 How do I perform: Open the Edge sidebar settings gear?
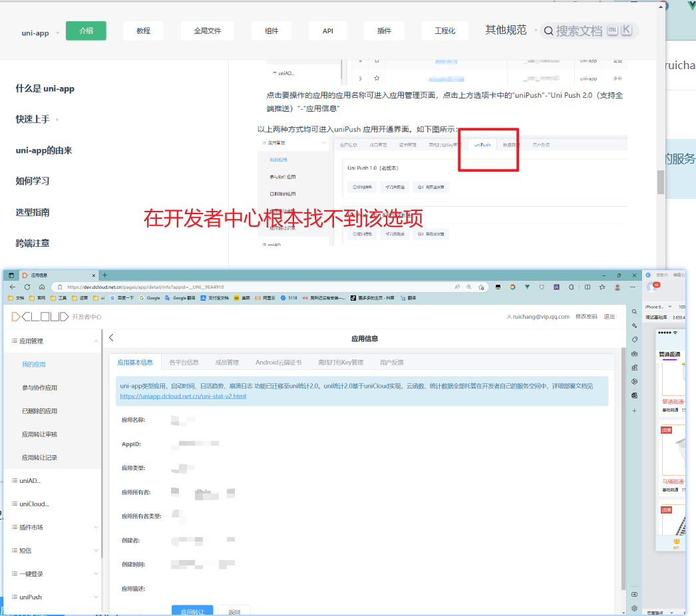(x=635, y=608)
